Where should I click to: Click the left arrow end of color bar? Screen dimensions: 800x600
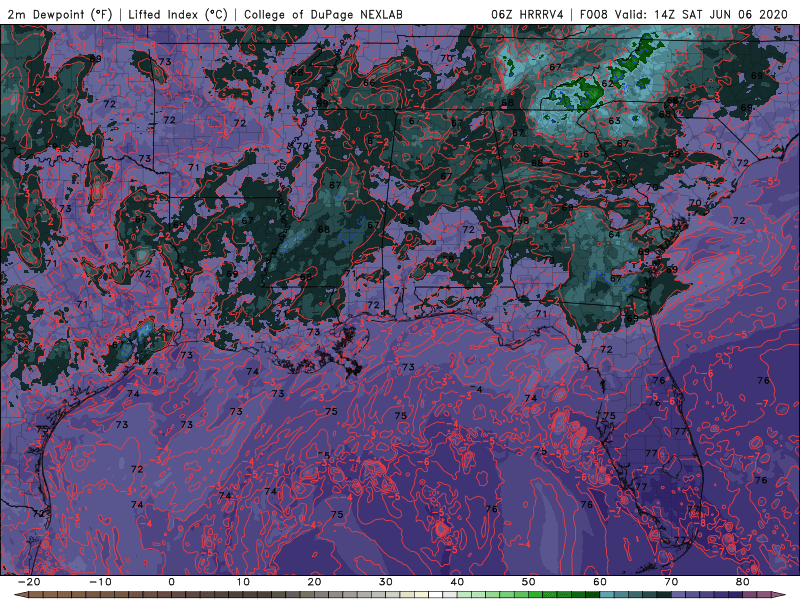pyautogui.click(x=20, y=595)
